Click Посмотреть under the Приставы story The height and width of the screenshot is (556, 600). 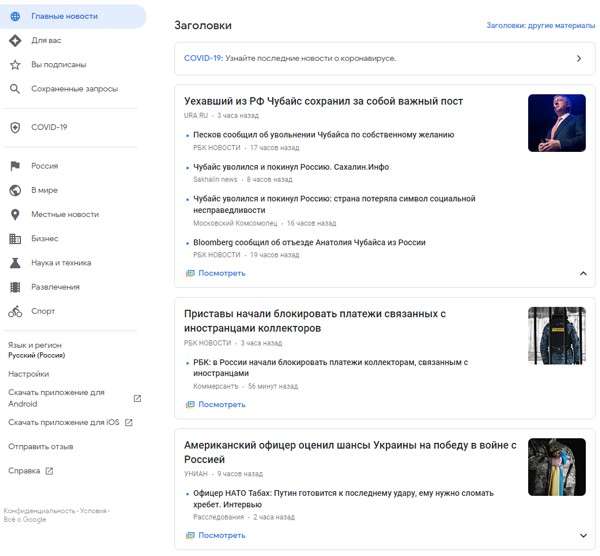pos(221,404)
